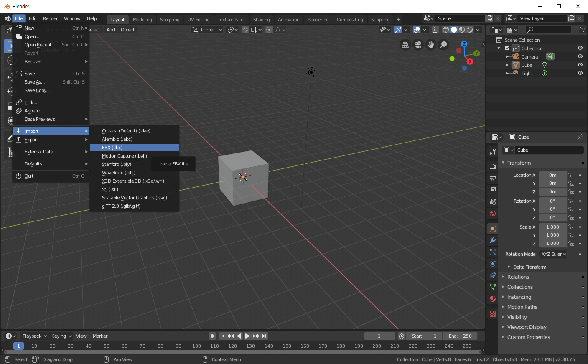Click the Scale X value field
The image size is (588, 364).
553,227
